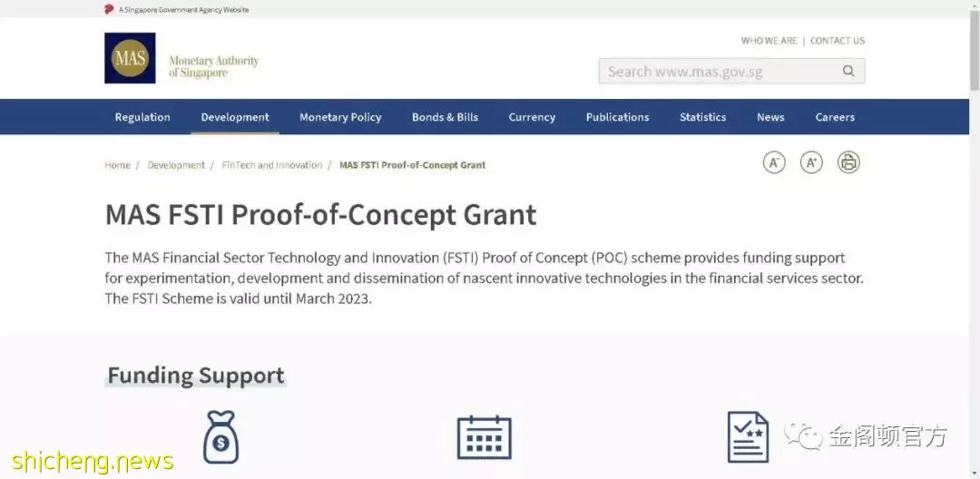Open the Statistics menu

[703, 117]
